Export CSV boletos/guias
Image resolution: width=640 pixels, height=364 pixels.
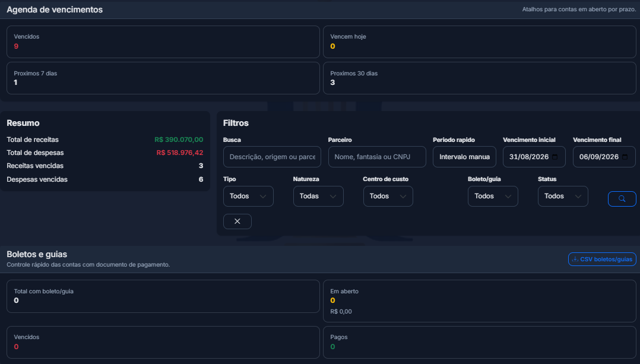[602, 259]
